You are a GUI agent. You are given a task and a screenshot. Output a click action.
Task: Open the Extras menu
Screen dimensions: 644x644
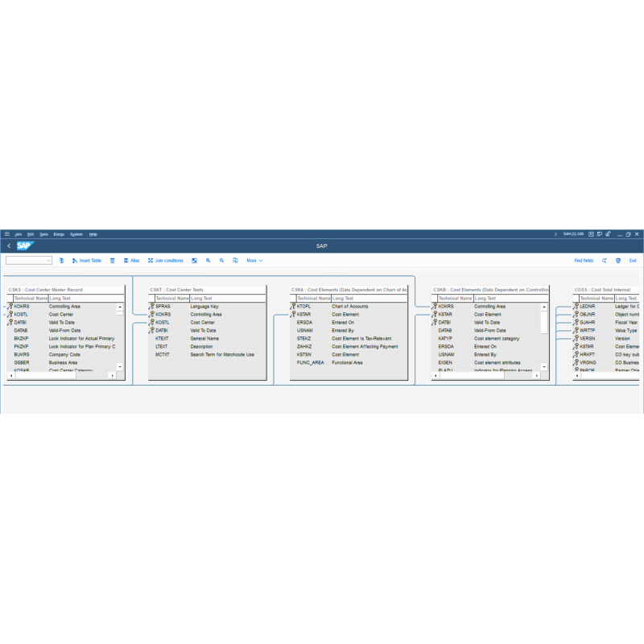point(57,234)
